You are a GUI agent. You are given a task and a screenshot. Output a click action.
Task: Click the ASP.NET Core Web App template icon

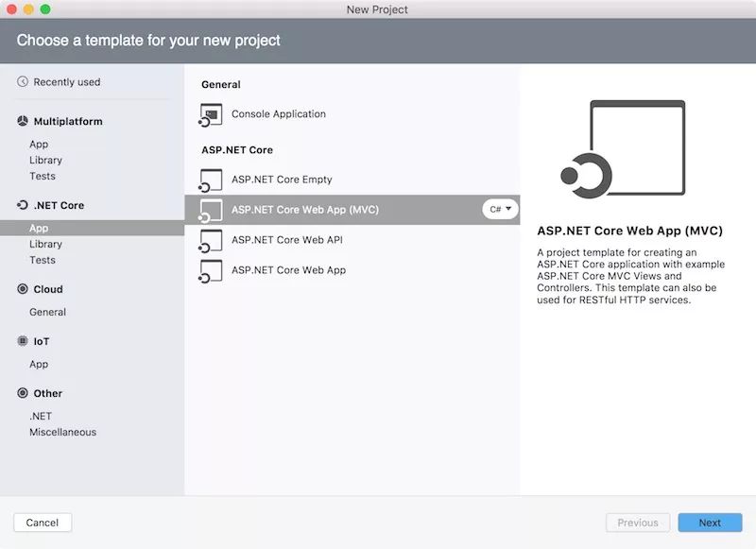coord(210,269)
